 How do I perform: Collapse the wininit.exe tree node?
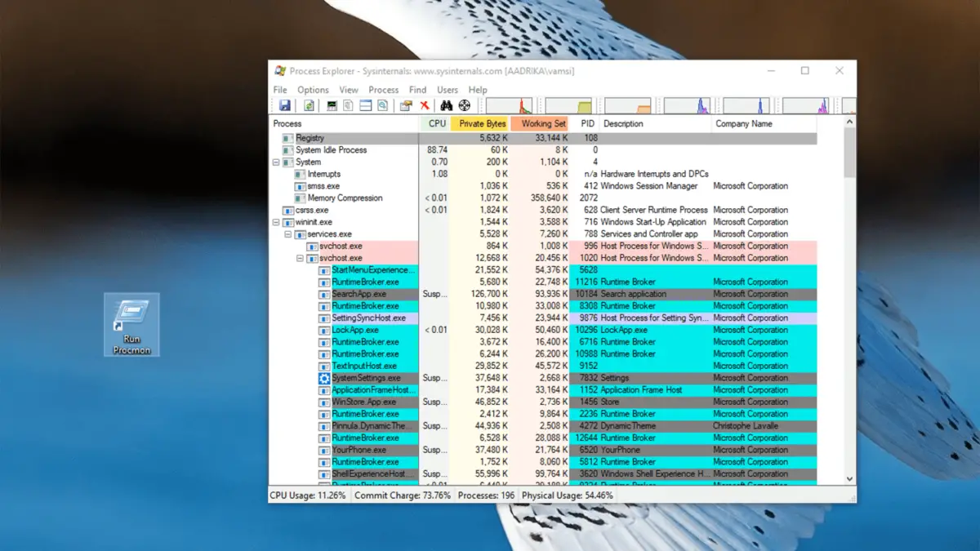coord(276,222)
